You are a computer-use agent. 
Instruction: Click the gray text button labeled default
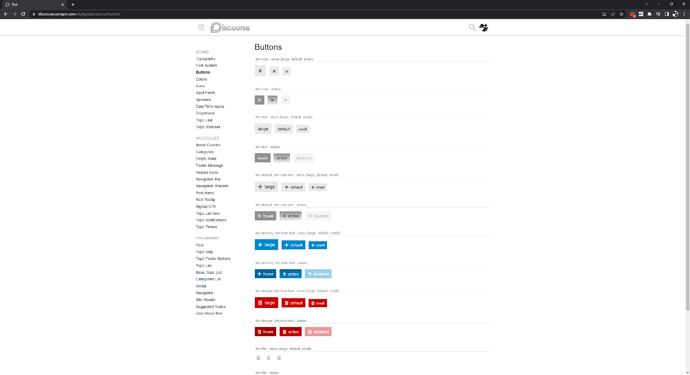tap(284, 129)
